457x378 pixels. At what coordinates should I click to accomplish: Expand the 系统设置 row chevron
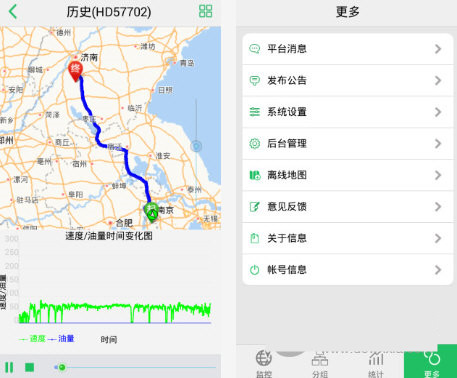pos(438,112)
